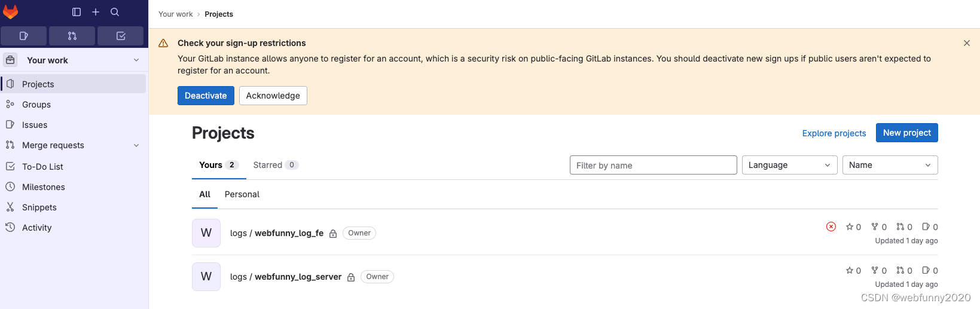The width and height of the screenshot is (980, 309).
Task: Open merge requests shortcut icon
Action: coord(72,36)
